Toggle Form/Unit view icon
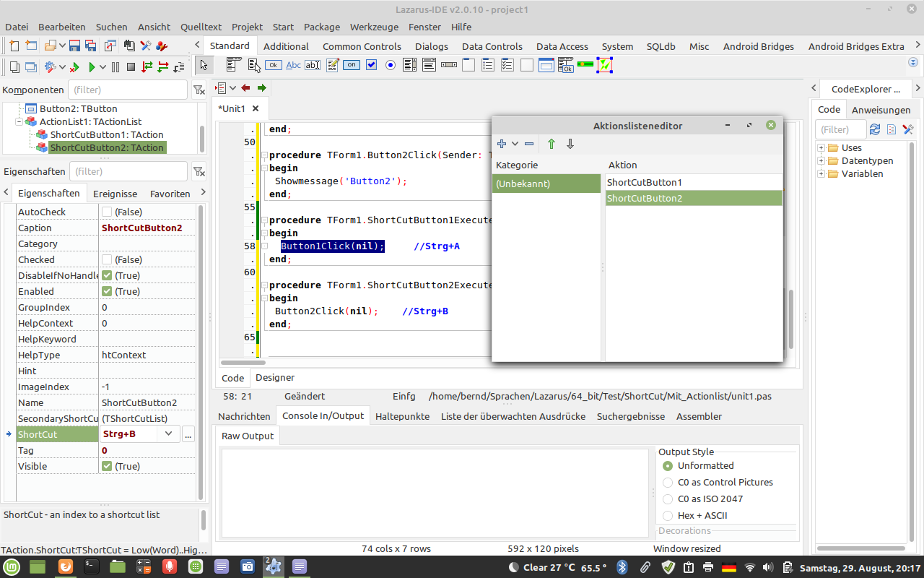The height and width of the screenshot is (578, 924). pyautogui.click(x=110, y=46)
